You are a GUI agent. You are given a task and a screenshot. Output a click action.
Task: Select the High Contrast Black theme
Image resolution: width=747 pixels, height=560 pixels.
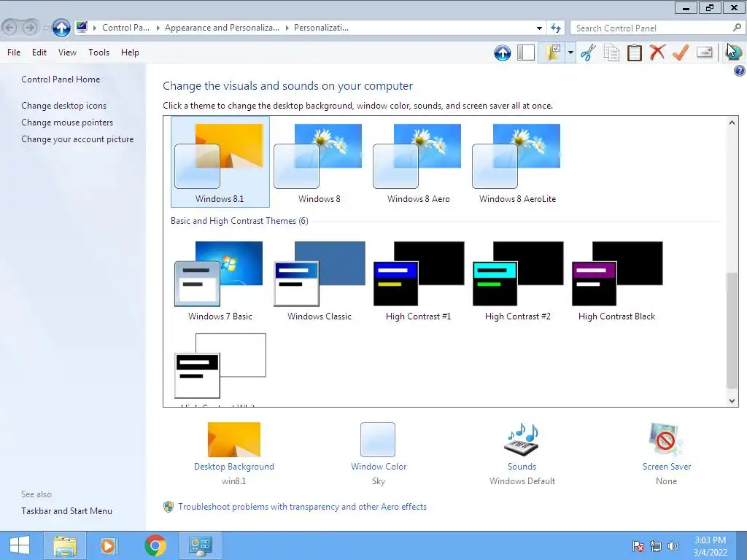coord(616,280)
